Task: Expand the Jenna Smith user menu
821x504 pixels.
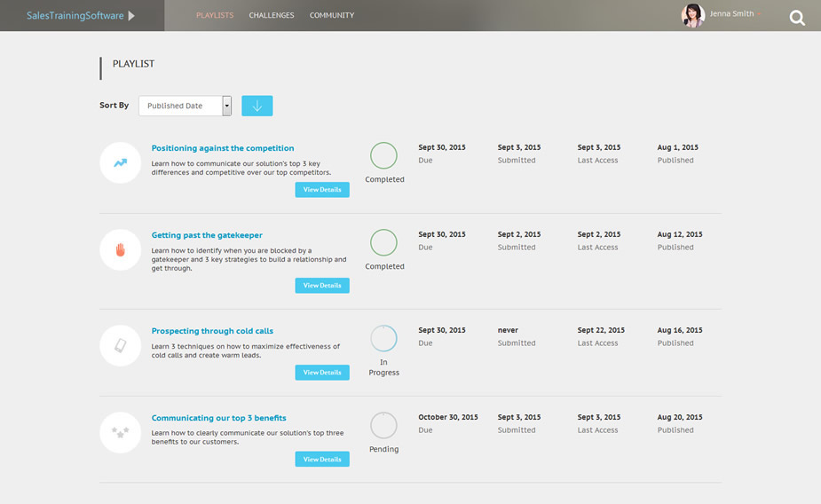Action: point(759,14)
